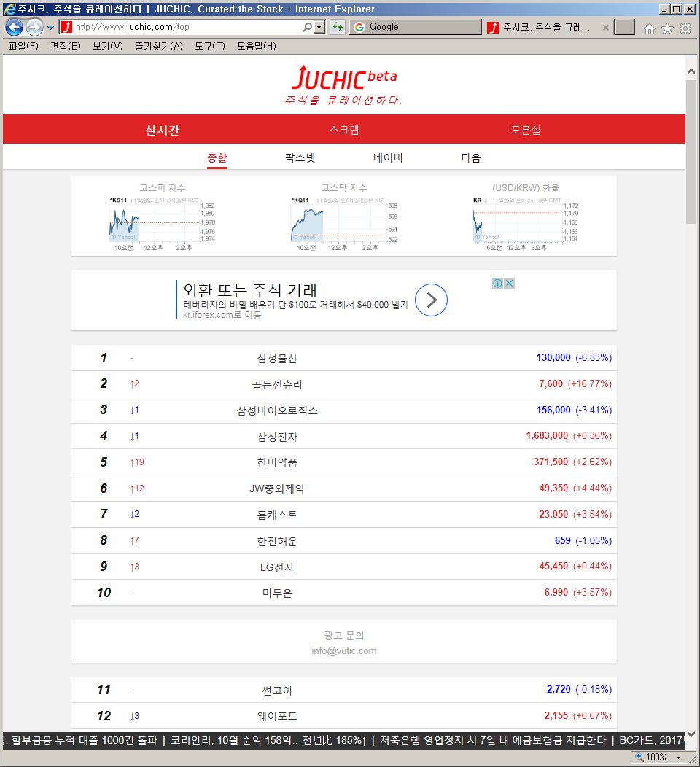Open the 한미약품 stock row
700x767 pixels.
pyautogui.click(x=344, y=462)
